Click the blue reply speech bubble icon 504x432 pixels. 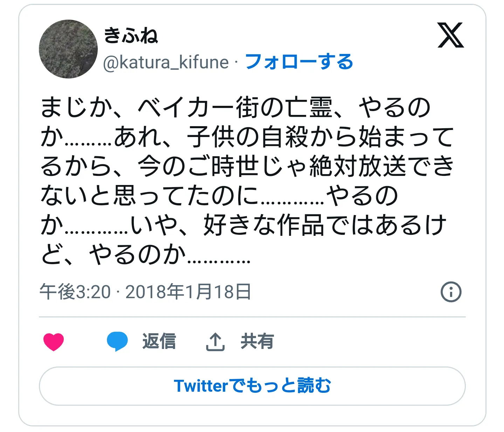tap(117, 342)
